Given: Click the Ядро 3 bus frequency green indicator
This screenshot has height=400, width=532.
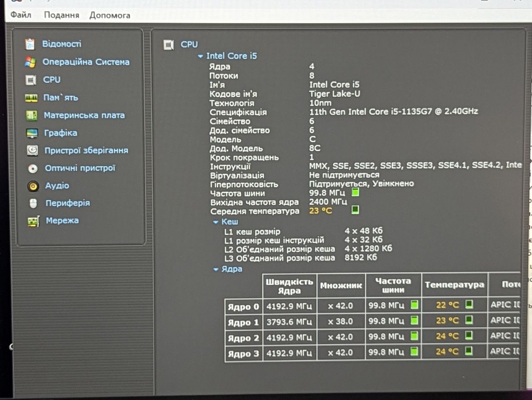Looking at the screenshot, I should point(414,351).
